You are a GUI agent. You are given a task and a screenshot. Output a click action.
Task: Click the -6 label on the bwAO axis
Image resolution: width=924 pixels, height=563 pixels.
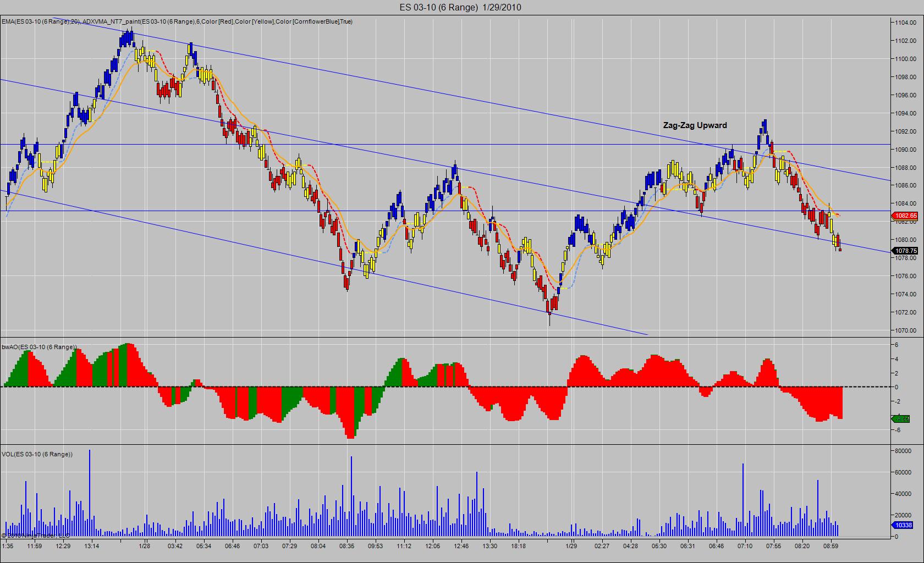897,430
